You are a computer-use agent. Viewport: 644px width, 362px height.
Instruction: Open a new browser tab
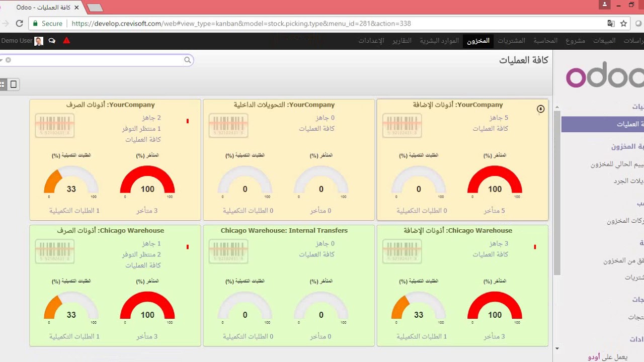95,8
